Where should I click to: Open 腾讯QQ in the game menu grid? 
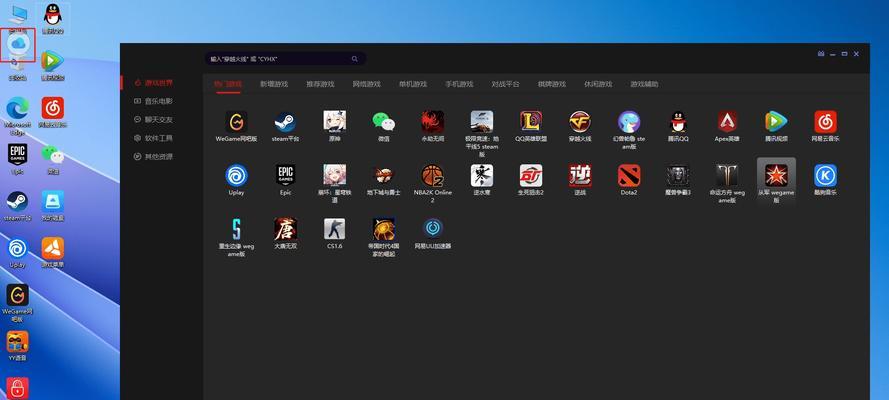pos(678,122)
